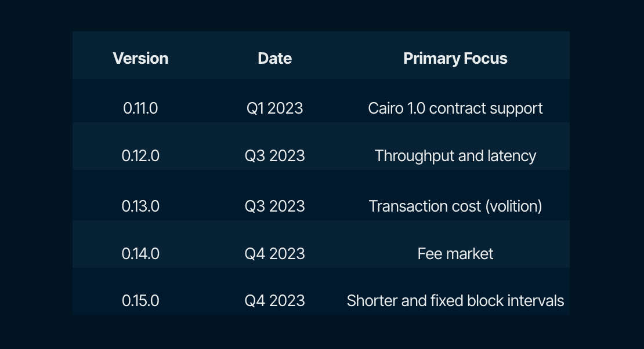Click the Q3 2023 date for version 0.13.0

pyautogui.click(x=274, y=206)
